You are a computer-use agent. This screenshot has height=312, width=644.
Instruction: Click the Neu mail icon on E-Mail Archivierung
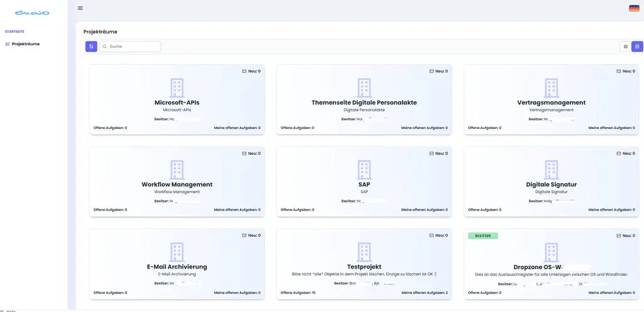(244, 235)
